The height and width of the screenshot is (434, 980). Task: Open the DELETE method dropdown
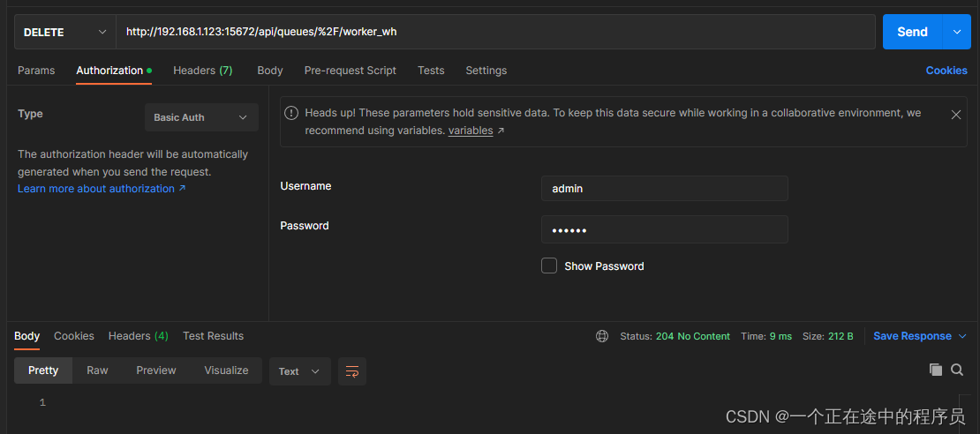[x=65, y=32]
